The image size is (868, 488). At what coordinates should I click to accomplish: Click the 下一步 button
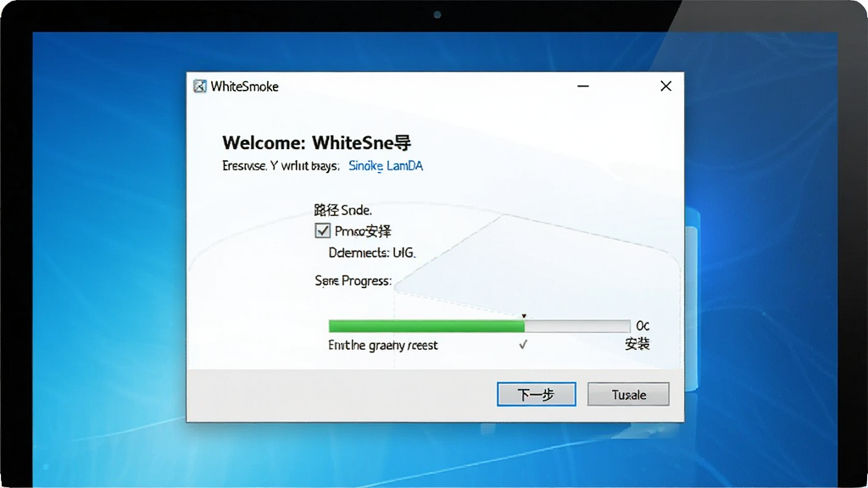pyautogui.click(x=537, y=394)
